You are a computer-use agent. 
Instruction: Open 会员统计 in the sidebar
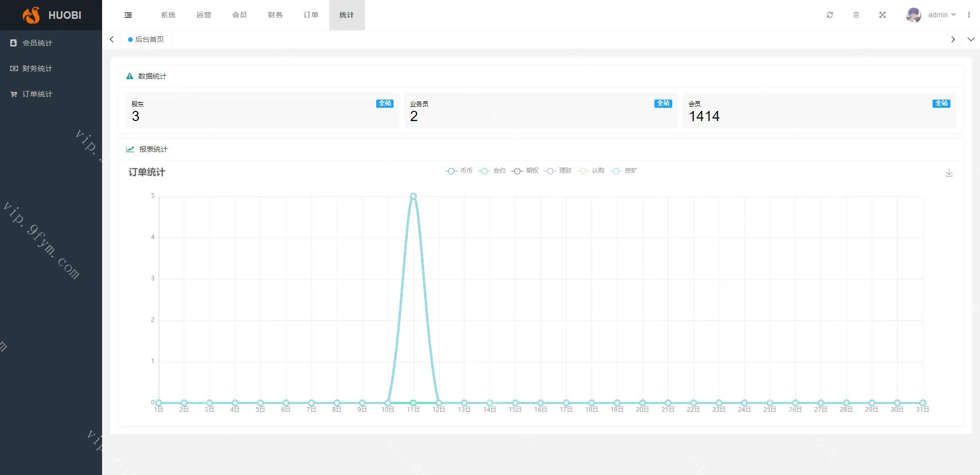37,43
